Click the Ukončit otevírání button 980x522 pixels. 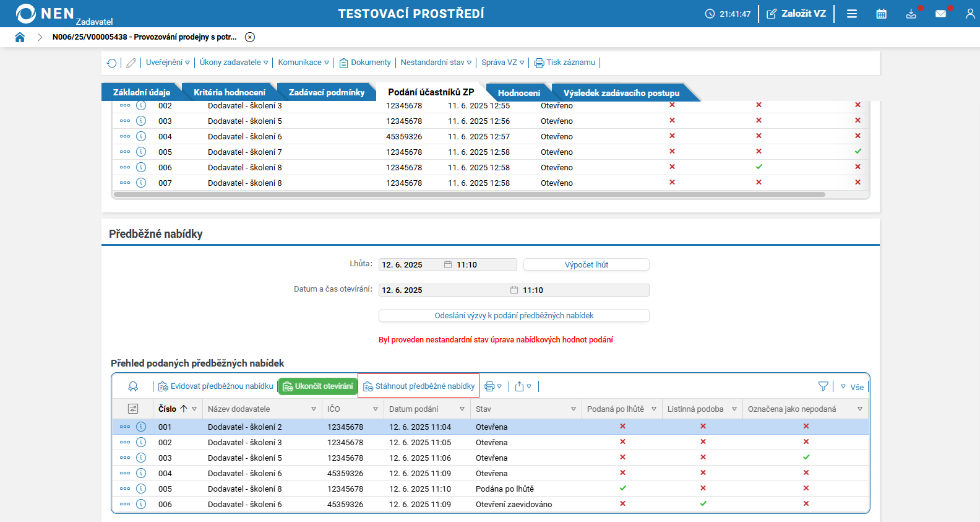317,386
